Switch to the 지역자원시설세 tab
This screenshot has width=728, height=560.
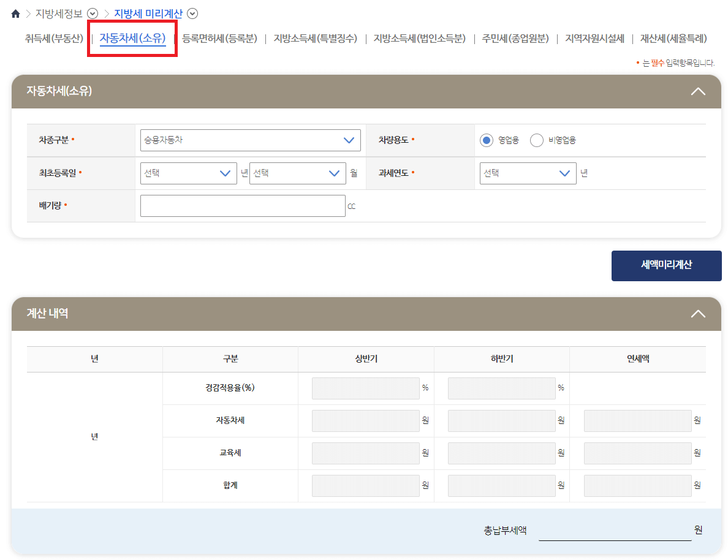click(595, 39)
